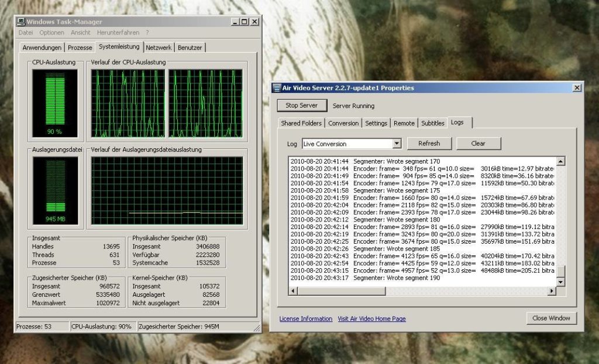This screenshot has width=599, height=364.
Task: Open the Optionen menu in Task Manager
Action: point(51,33)
